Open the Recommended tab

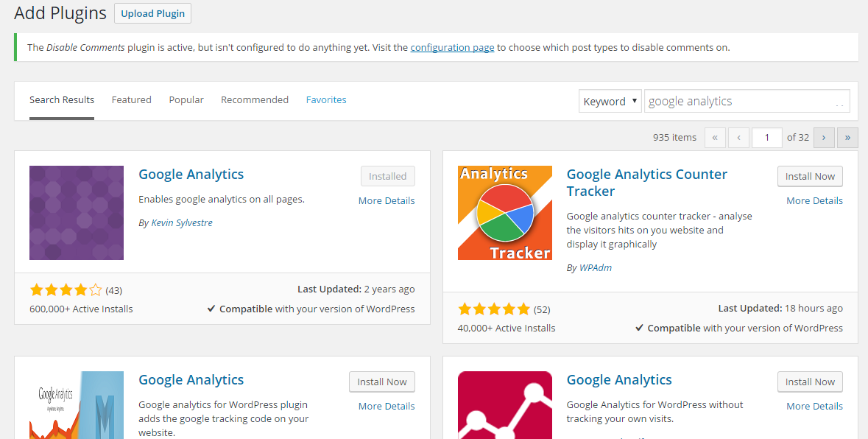(x=255, y=99)
